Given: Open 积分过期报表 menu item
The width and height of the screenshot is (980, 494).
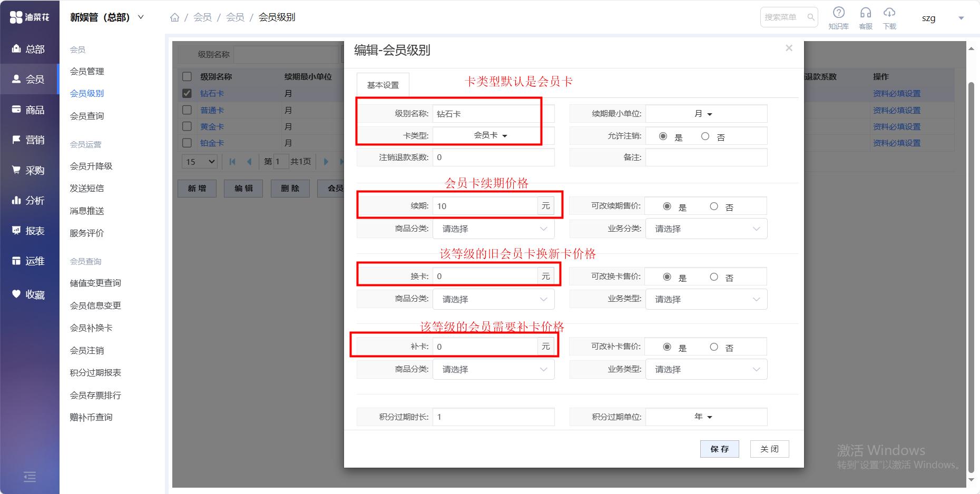Looking at the screenshot, I should point(95,372).
